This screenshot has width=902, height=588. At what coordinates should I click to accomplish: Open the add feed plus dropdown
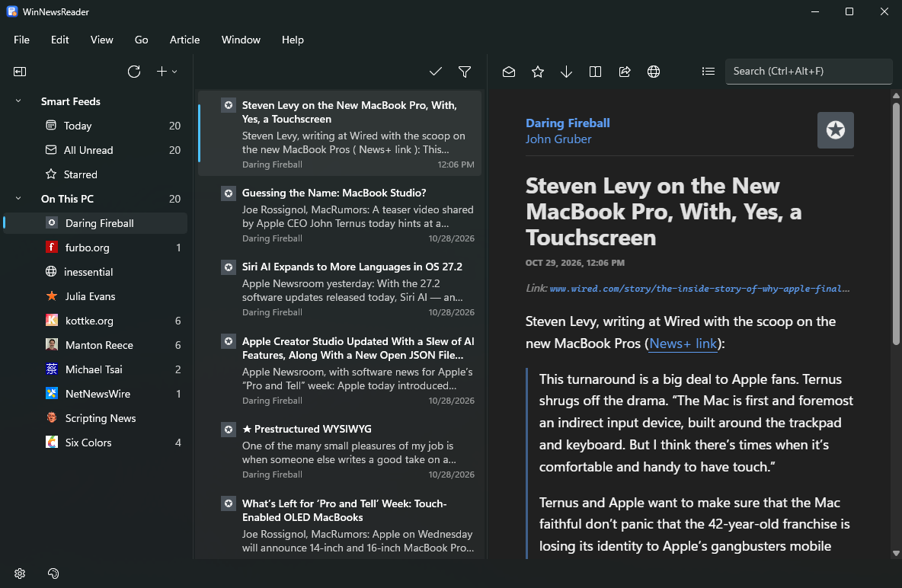point(167,72)
